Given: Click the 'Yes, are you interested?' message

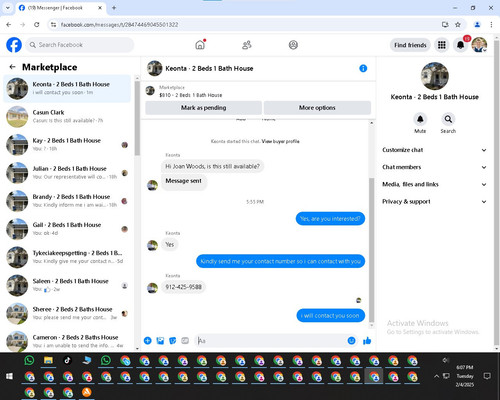Looking at the screenshot, I should click(330, 219).
